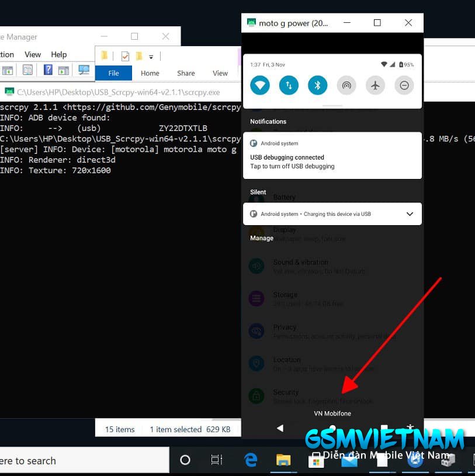
Task: Open the Home tab in File Explorer
Action: (150, 73)
